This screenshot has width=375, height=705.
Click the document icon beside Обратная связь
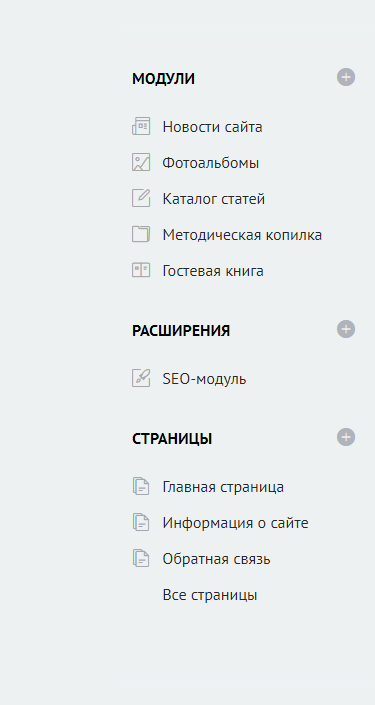tap(141, 558)
